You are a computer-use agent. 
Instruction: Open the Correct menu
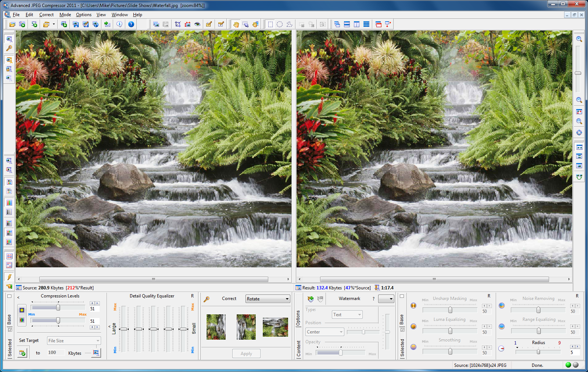tap(46, 15)
